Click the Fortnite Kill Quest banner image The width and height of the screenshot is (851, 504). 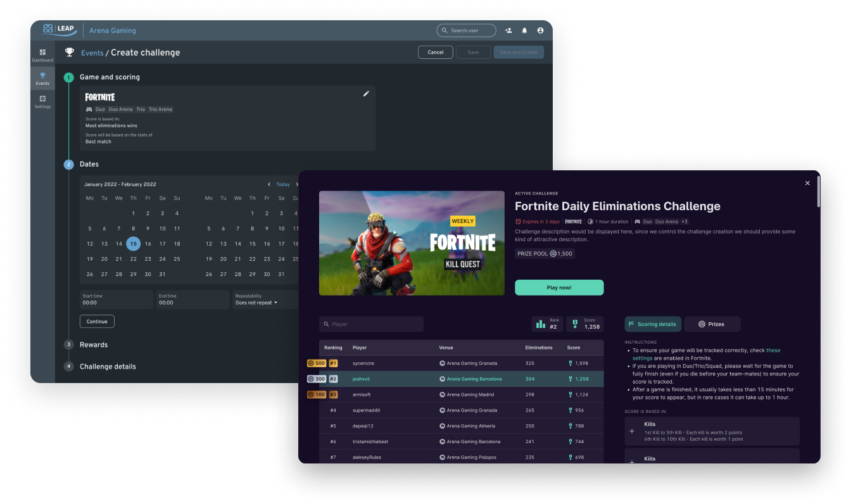tap(412, 243)
